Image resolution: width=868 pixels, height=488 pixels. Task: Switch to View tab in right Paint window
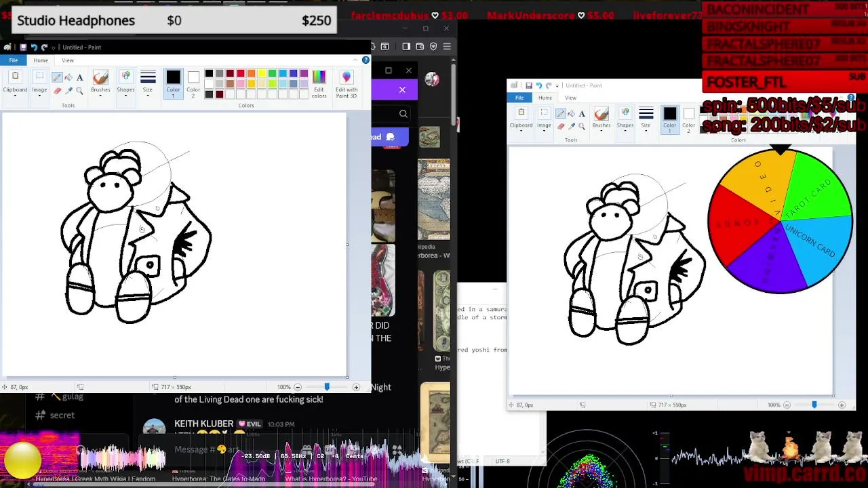point(570,98)
